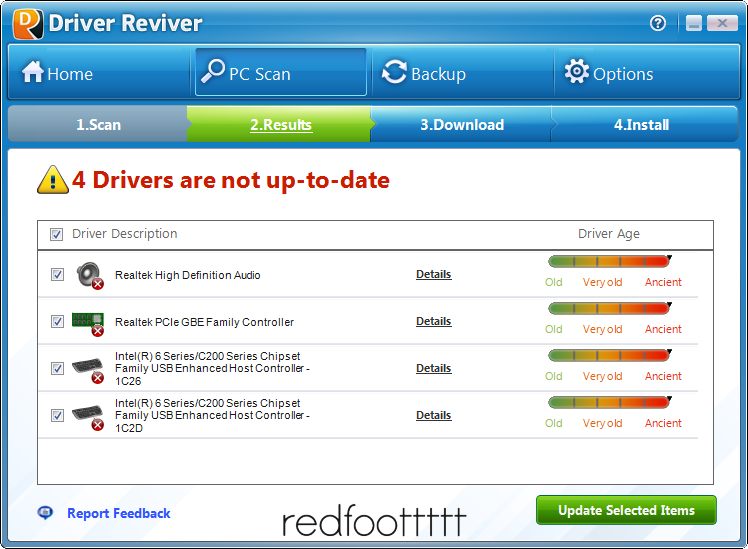This screenshot has height=549, width=748.
Task: Click the Driver Description column header
Action: [x=125, y=234]
